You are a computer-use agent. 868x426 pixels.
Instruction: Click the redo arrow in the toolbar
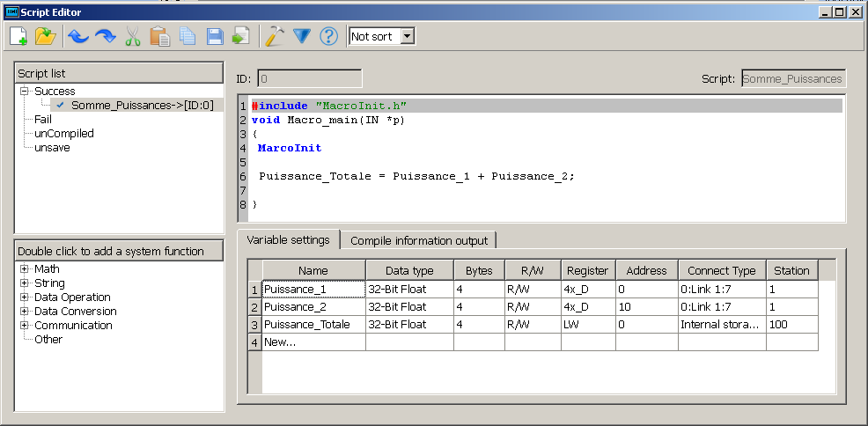click(105, 36)
